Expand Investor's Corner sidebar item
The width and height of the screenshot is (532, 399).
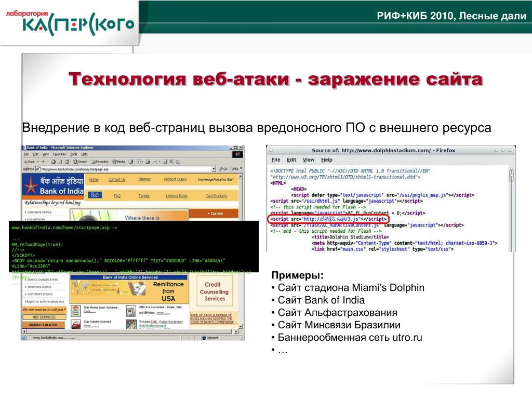(x=38, y=287)
